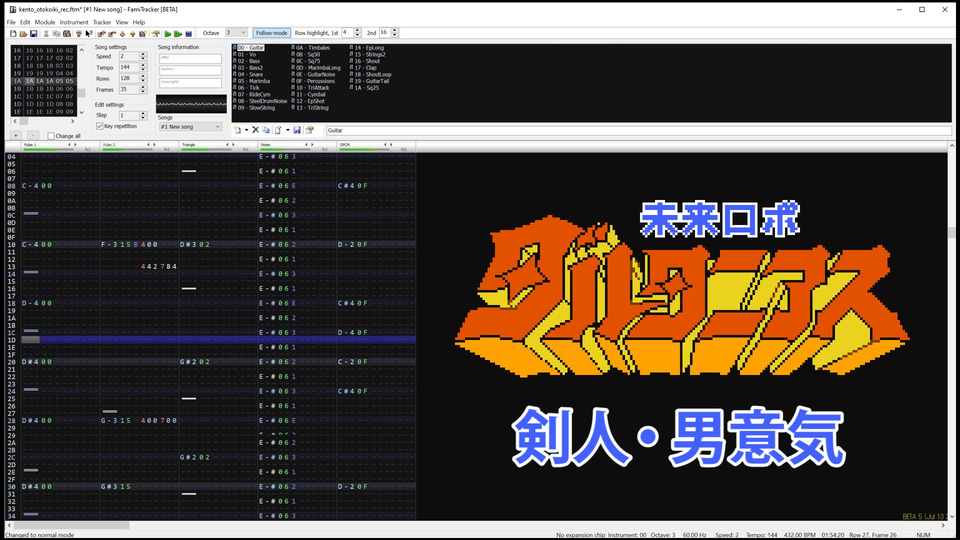Click the Remove frame toolbar icon

(x=112, y=34)
